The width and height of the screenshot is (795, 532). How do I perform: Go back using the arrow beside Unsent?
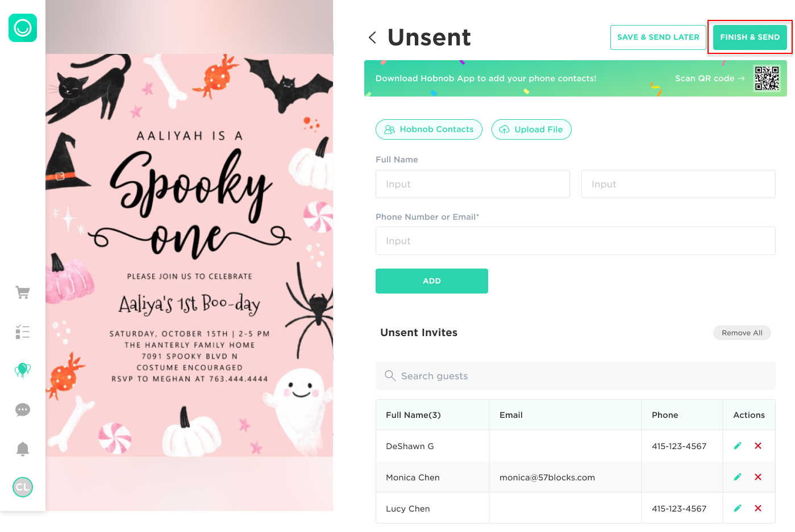(372, 37)
